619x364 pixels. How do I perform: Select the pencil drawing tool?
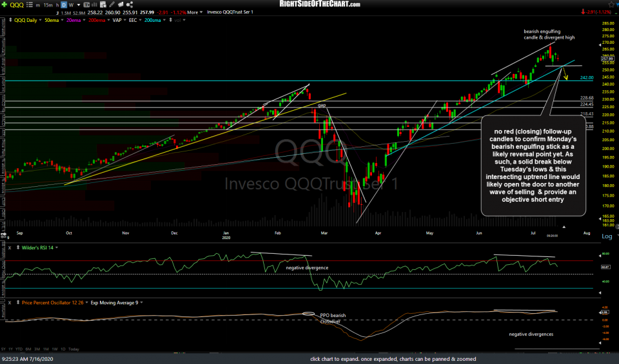tap(112, 5)
